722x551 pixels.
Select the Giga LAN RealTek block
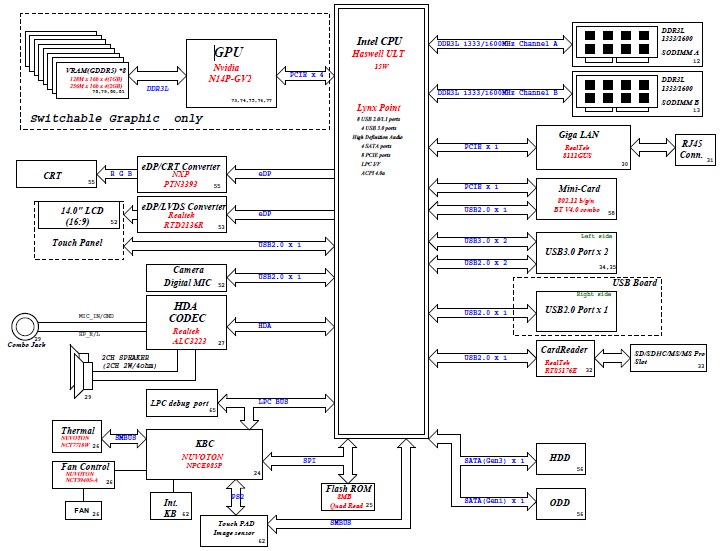coord(583,147)
